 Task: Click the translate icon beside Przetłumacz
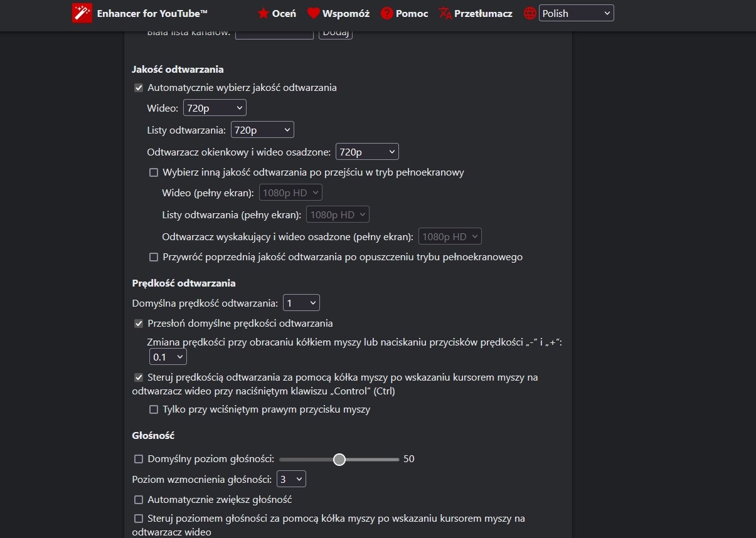pos(444,13)
